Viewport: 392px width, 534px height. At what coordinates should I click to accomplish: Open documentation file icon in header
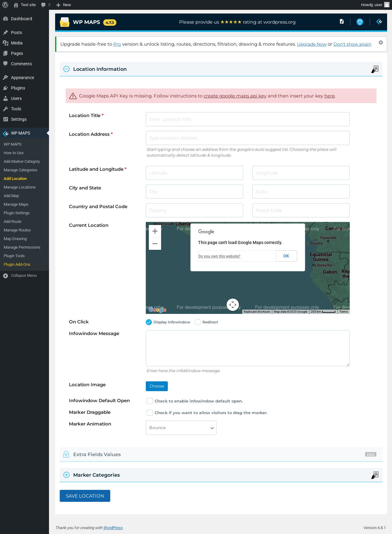[342, 21]
